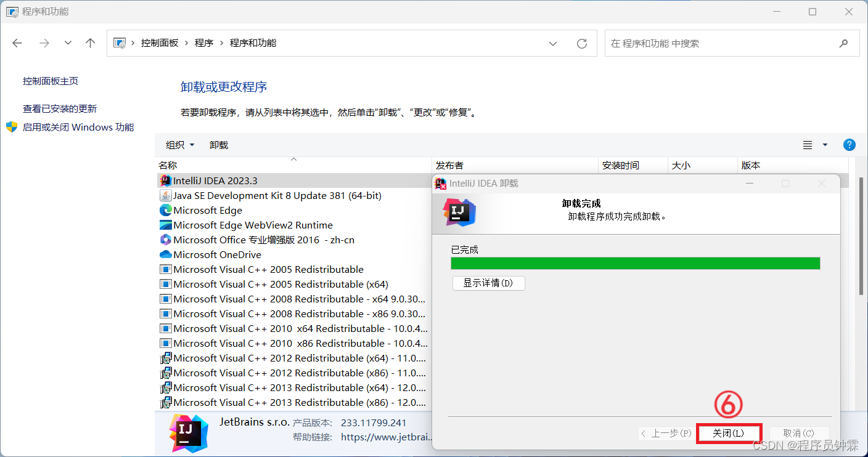Click the Visual C++ 2013 (x64) icon
This screenshot has width=868, height=457.
pyautogui.click(x=165, y=387)
